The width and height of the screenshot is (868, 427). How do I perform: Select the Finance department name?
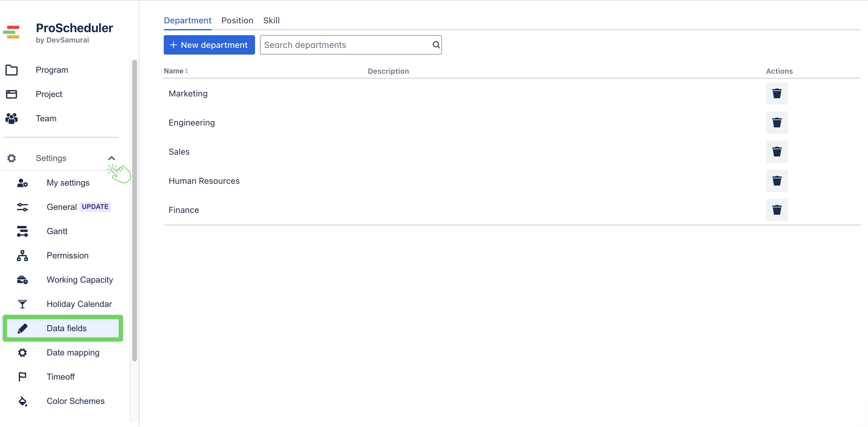(x=184, y=210)
